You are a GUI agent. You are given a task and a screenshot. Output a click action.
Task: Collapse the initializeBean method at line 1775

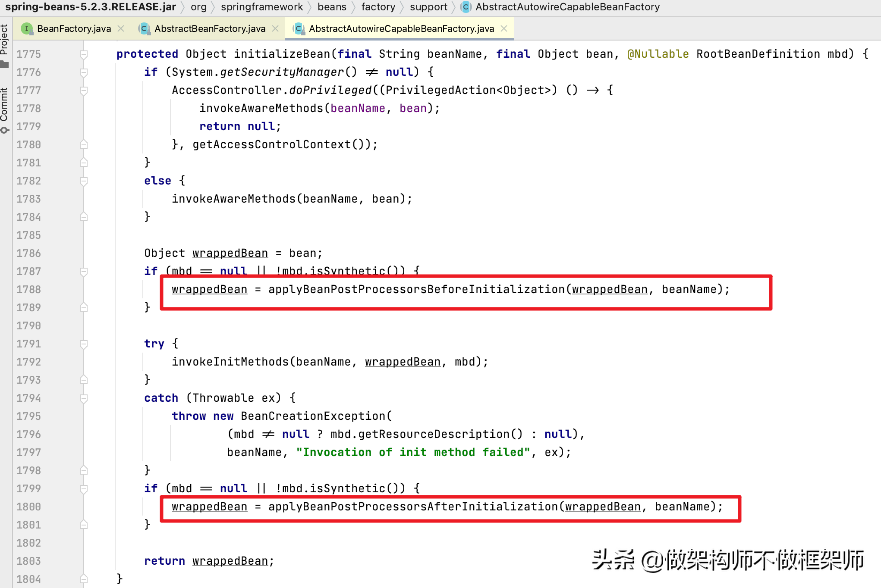(x=84, y=54)
